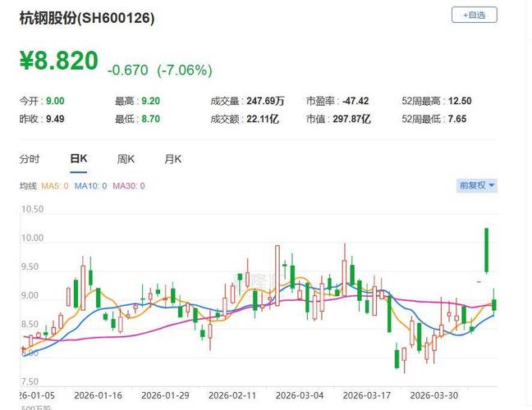Click the stock title 杭钢股份(SH600126)
532x410 pixels.
87,18
